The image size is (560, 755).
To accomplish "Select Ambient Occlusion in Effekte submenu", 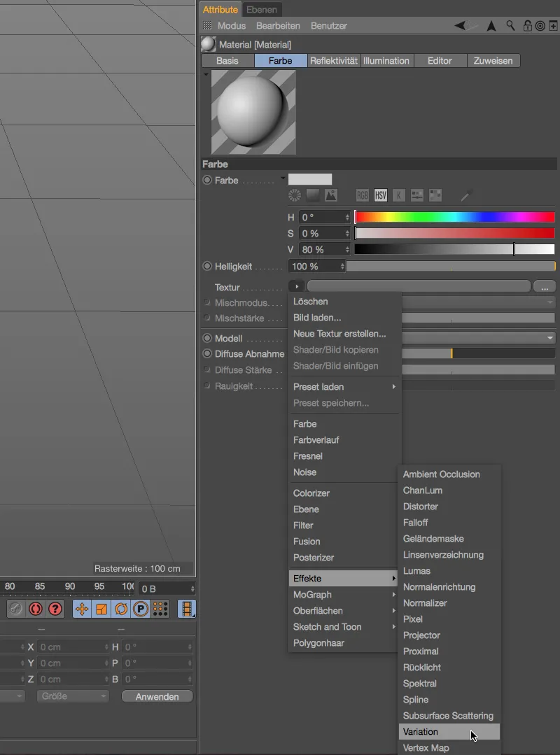I will pyautogui.click(x=449, y=474).
